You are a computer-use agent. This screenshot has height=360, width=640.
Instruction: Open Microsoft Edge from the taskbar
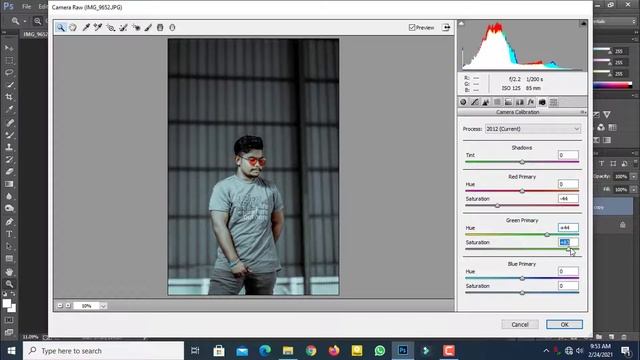(x=265, y=351)
